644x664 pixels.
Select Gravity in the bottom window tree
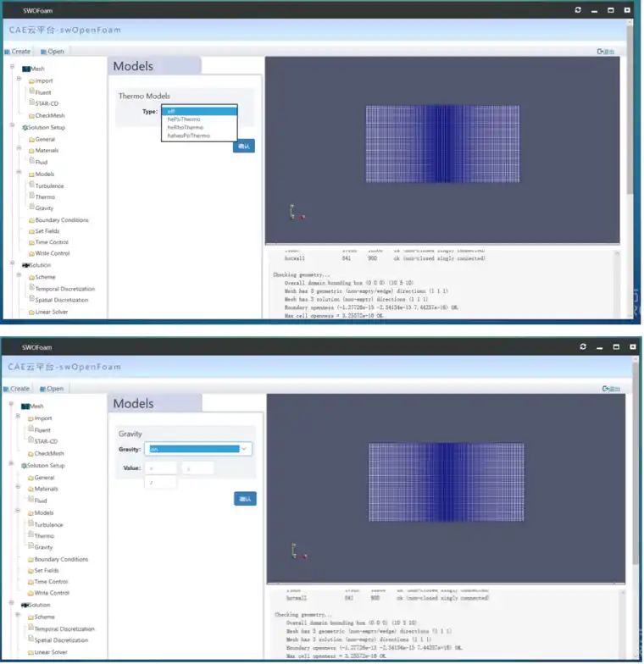tap(43, 547)
